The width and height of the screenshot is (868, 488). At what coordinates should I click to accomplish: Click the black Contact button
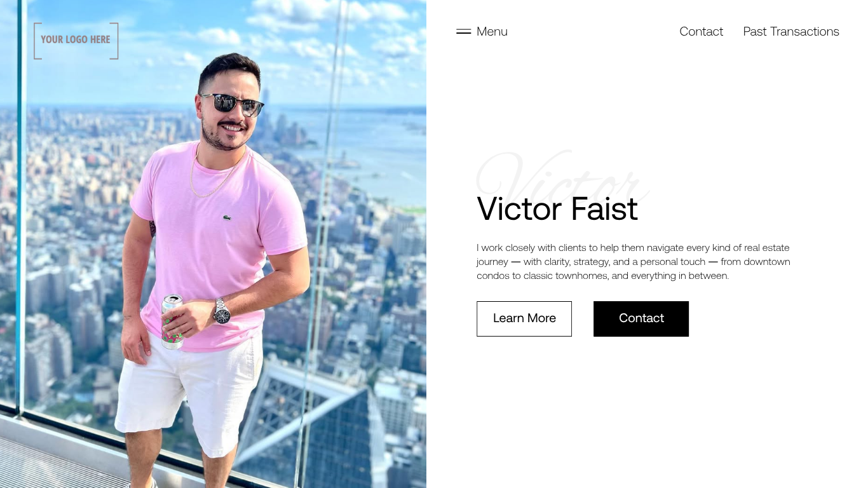641,319
